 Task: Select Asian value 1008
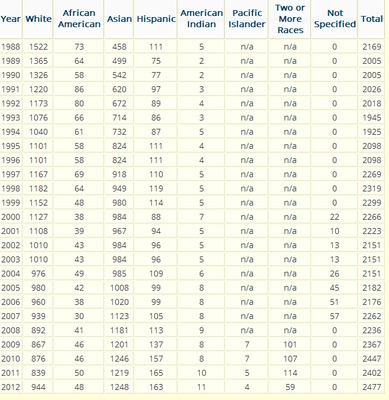119,288
